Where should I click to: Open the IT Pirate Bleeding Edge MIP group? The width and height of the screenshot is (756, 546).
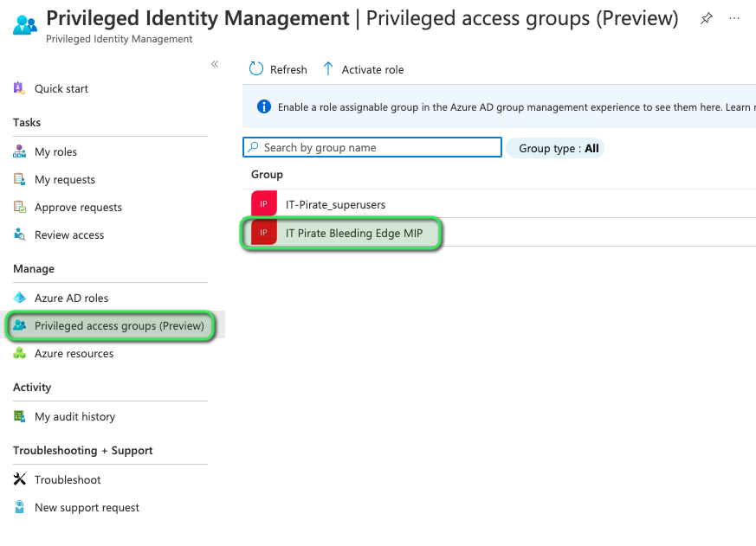354,234
